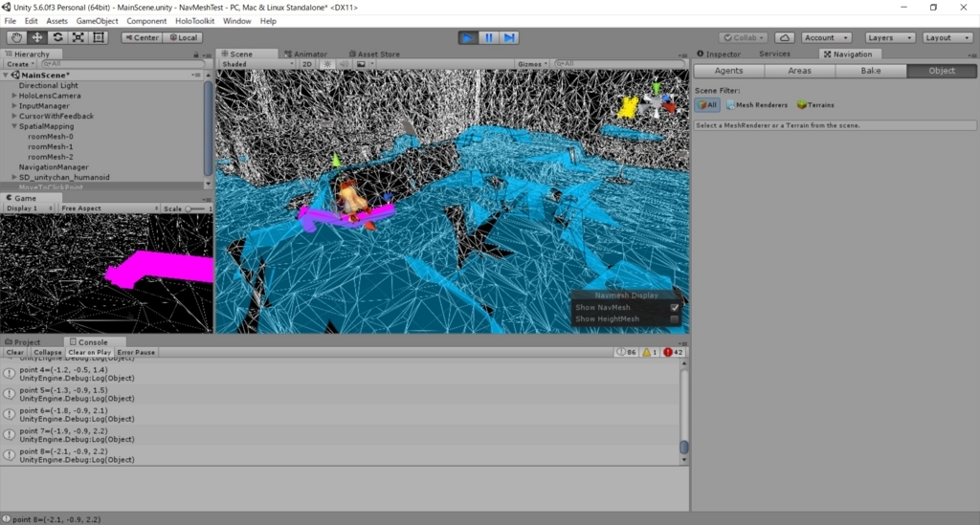The height and width of the screenshot is (525, 980).
Task: Click the Pause button
Action: click(x=489, y=37)
